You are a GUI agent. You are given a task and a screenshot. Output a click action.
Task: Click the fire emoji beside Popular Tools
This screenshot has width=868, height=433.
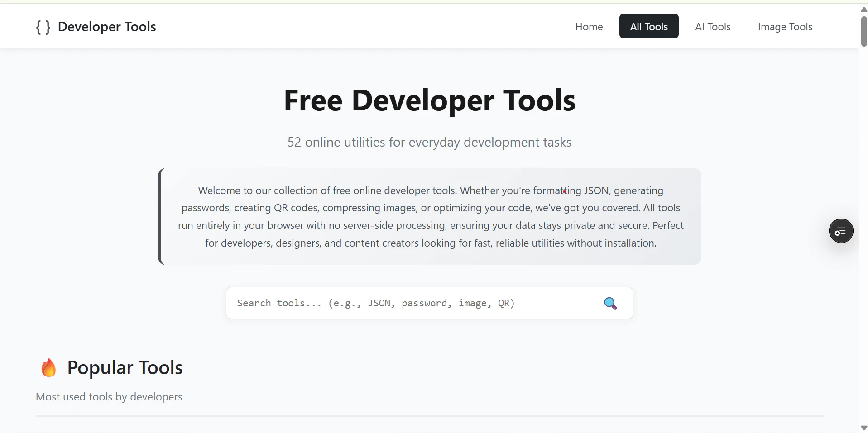coord(48,367)
